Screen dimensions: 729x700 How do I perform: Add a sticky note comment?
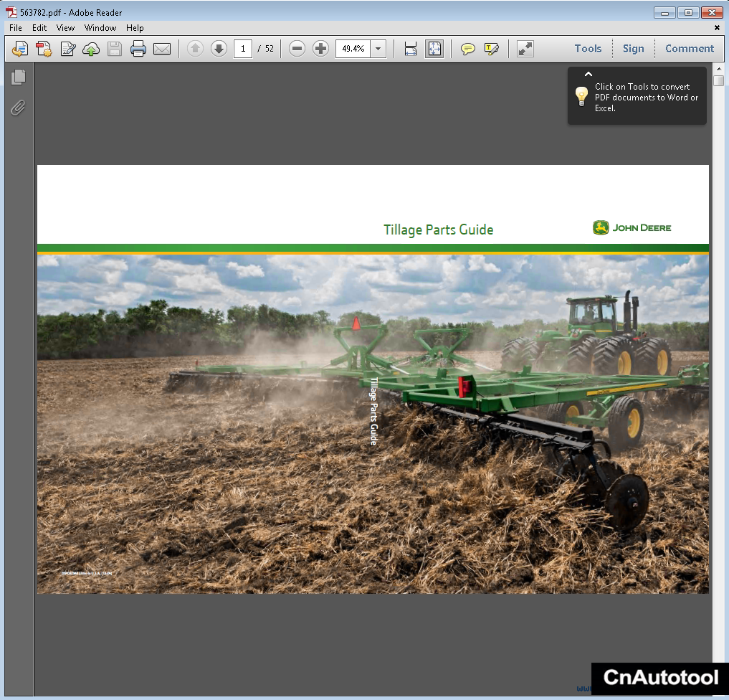coord(467,49)
